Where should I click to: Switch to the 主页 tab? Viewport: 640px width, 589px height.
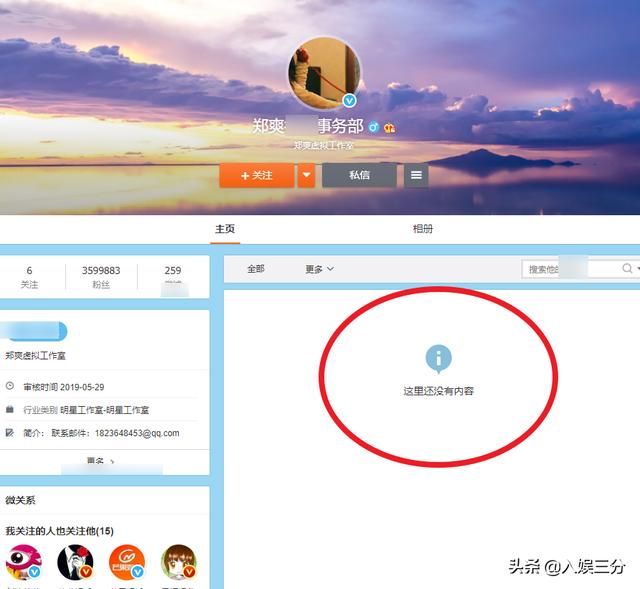(225, 229)
